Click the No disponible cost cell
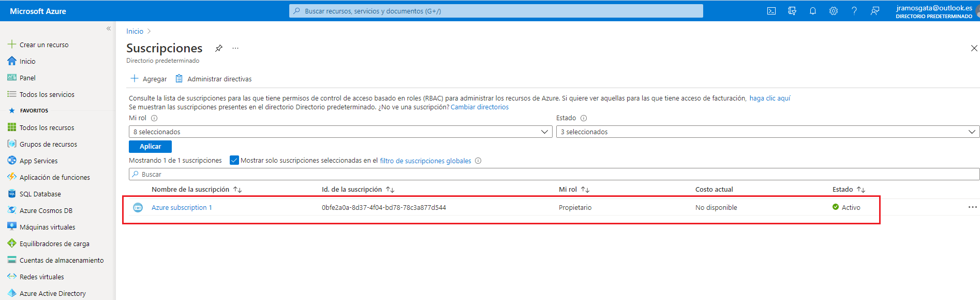This screenshot has width=980, height=300. [716, 207]
